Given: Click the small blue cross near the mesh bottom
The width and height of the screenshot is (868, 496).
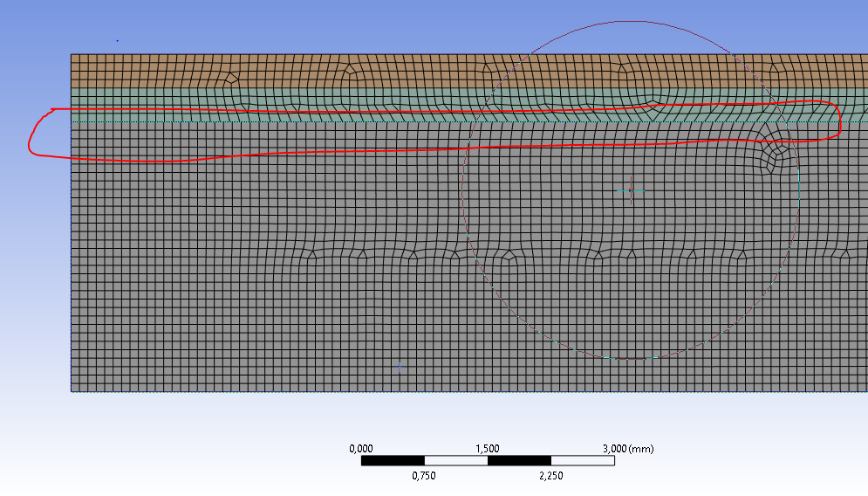Looking at the screenshot, I should 400,367.
